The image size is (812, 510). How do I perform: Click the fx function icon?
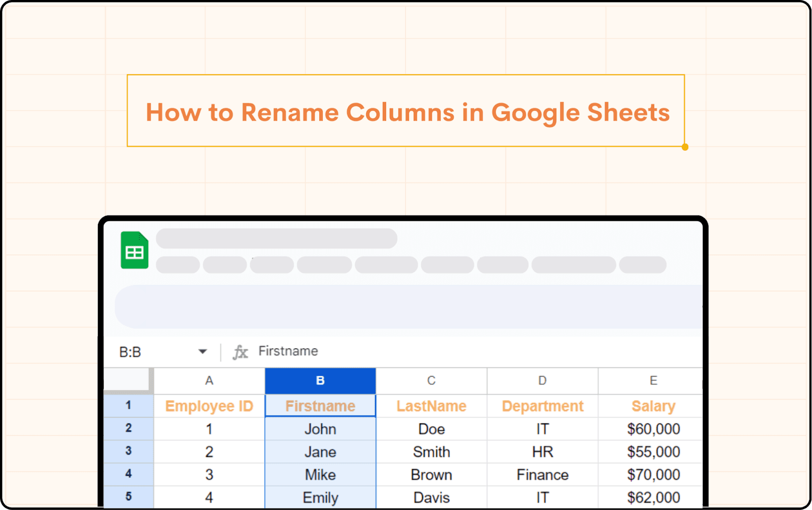pos(240,352)
